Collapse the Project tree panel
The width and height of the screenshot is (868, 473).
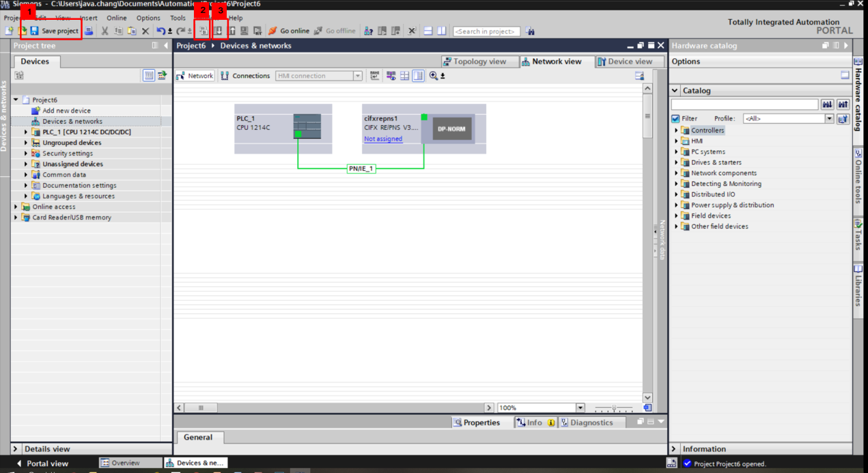tap(166, 46)
